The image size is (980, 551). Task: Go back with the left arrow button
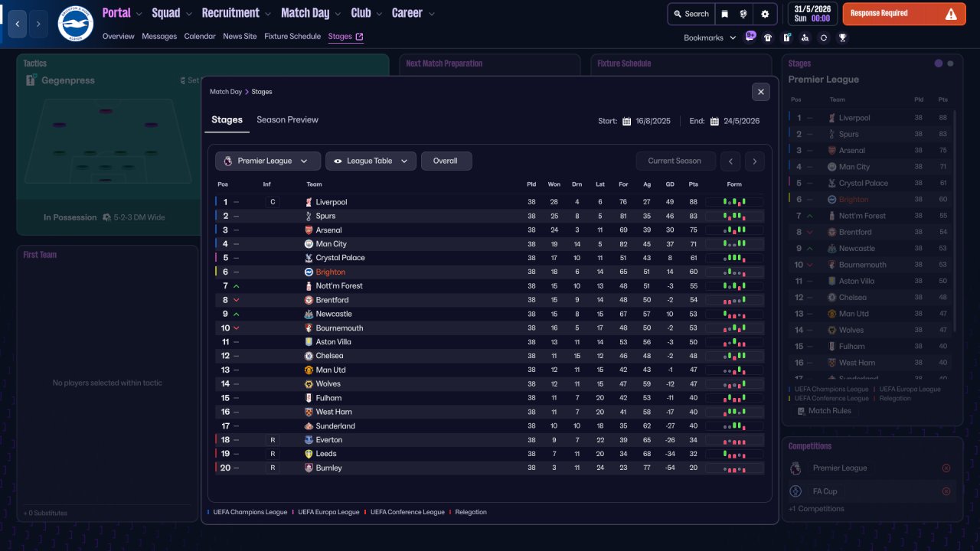[x=18, y=24]
